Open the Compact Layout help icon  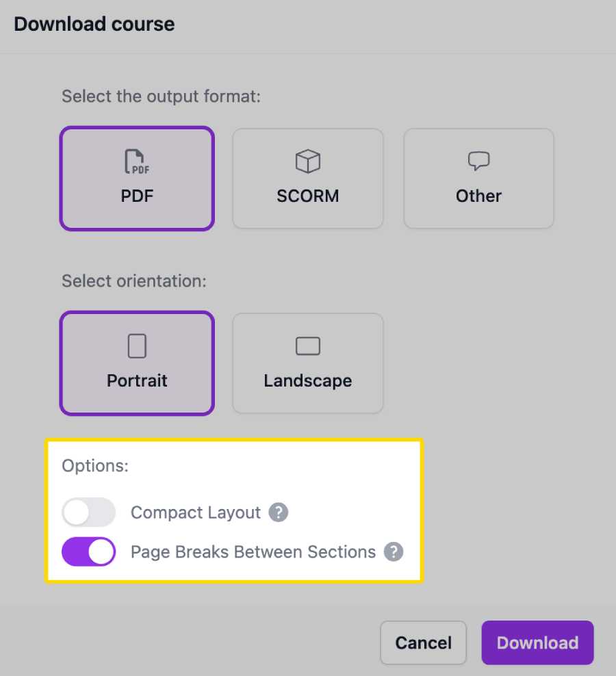coord(278,512)
